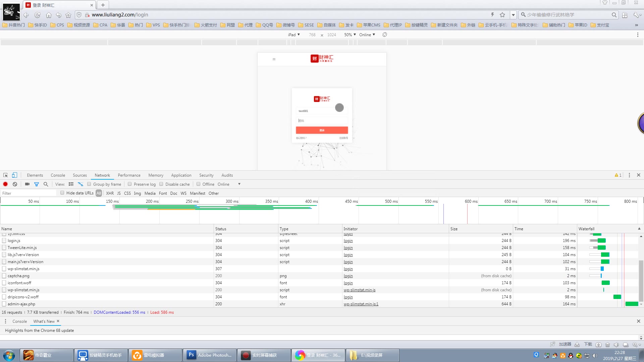Viewport: 644px width, 362px height.
Task: Enable Preserve log checkbox
Action: (x=130, y=184)
